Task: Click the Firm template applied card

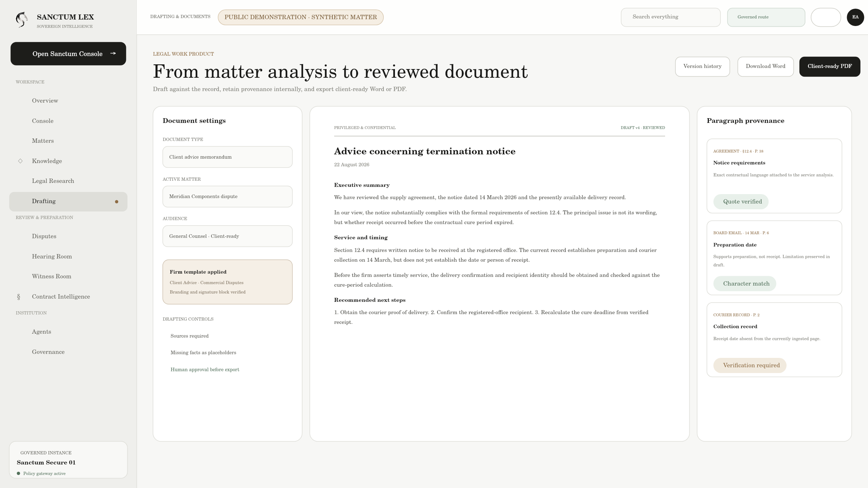Action: click(227, 282)
